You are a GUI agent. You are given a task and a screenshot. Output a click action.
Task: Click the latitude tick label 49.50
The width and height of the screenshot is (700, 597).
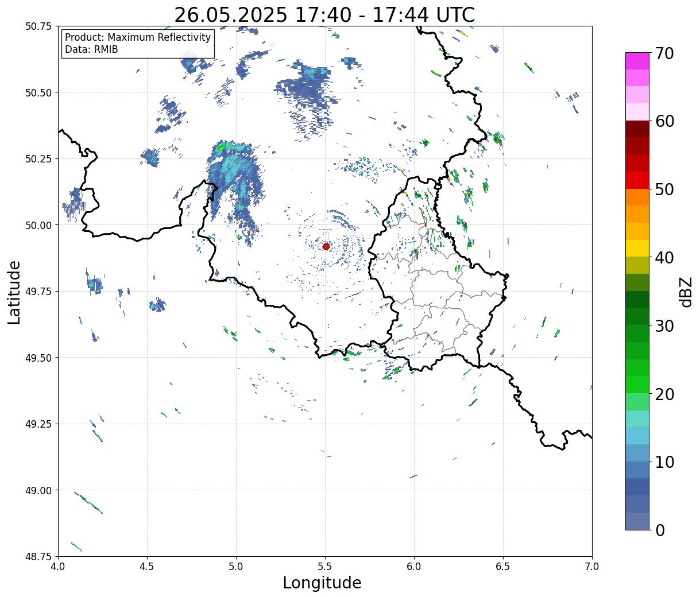38,358
